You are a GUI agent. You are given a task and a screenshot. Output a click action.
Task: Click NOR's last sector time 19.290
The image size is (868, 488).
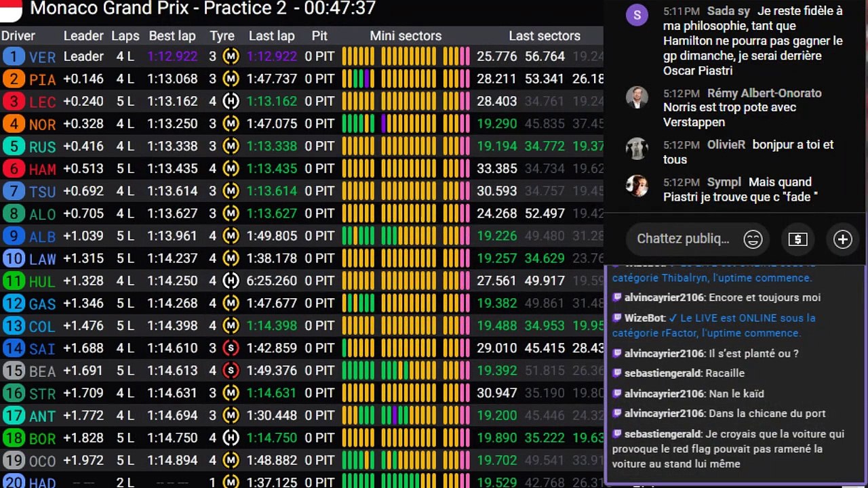[497, 123]
